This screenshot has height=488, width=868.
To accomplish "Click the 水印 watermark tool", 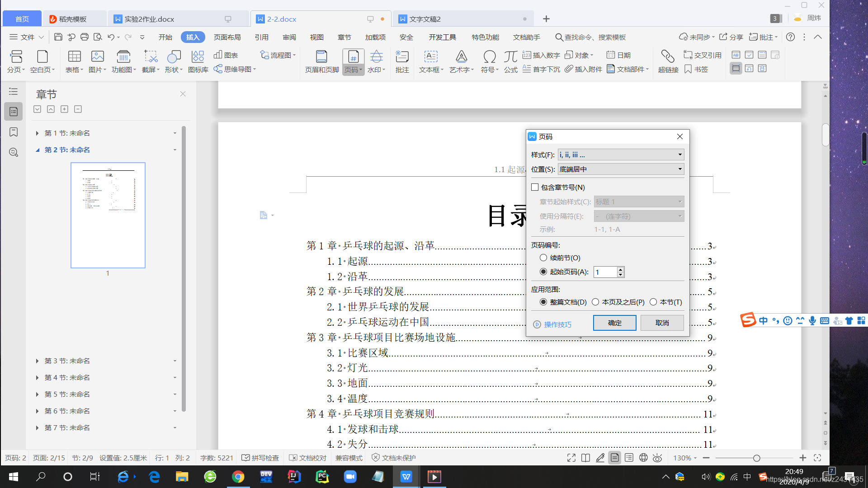I will click(x=376, y=61).
